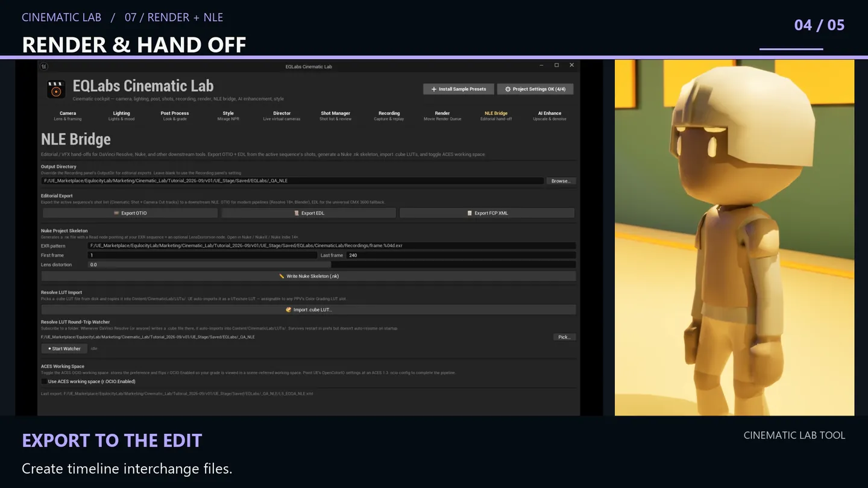Click the Unreal Engine icon in title bar

(x=45, y=66)
